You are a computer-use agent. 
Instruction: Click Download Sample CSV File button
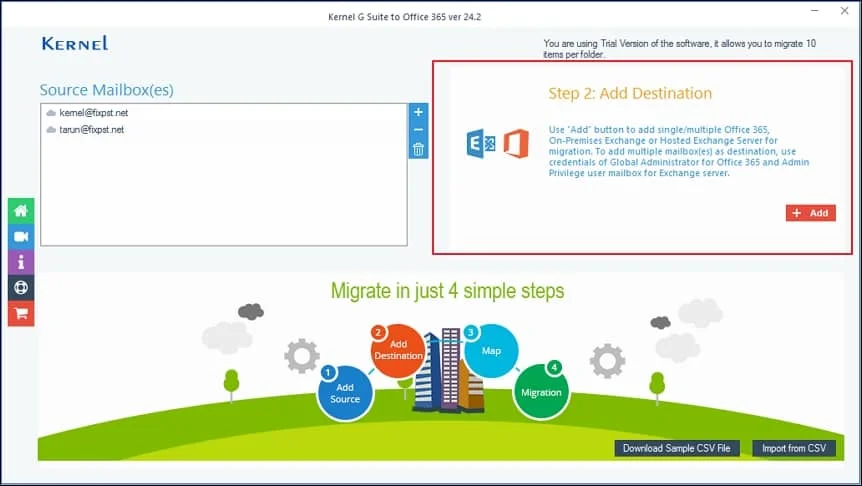[x=676, y=448]
